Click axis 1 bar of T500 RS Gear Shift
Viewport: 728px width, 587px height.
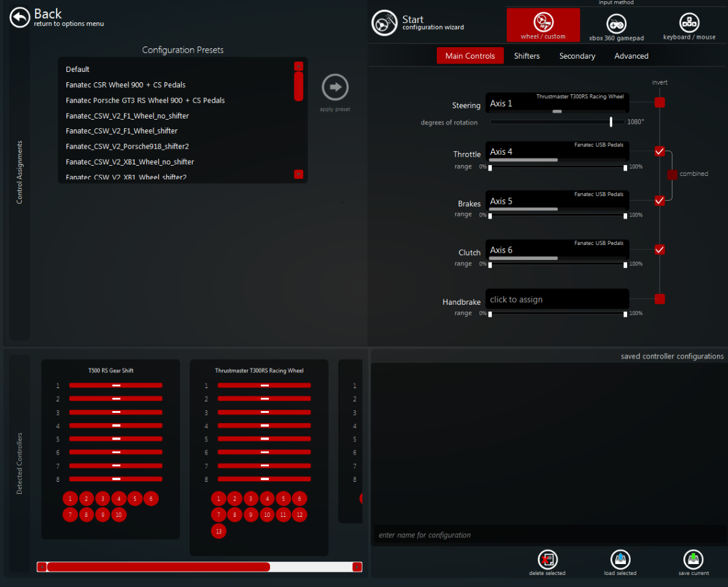coord(116,385)
